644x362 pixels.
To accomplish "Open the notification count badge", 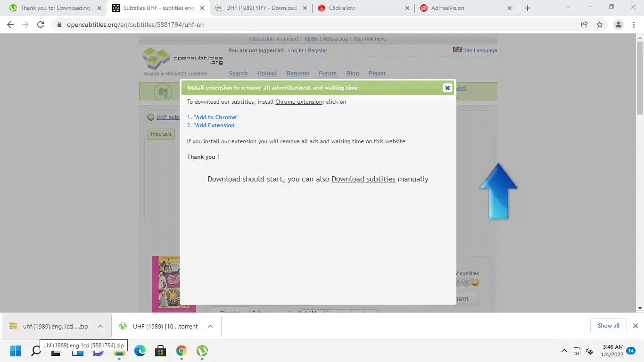I will [631, 351].
